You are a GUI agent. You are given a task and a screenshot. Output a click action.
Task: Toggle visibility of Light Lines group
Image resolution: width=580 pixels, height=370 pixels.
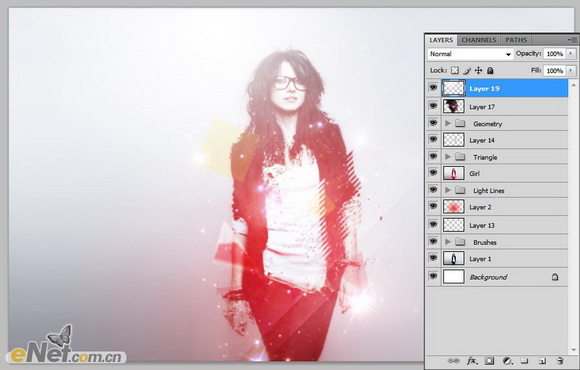433,189
